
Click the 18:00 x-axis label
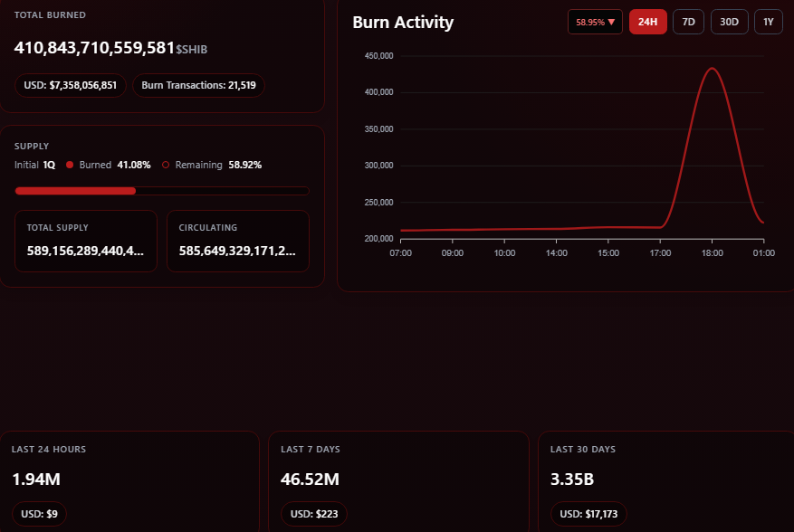[x=712, y=253]
